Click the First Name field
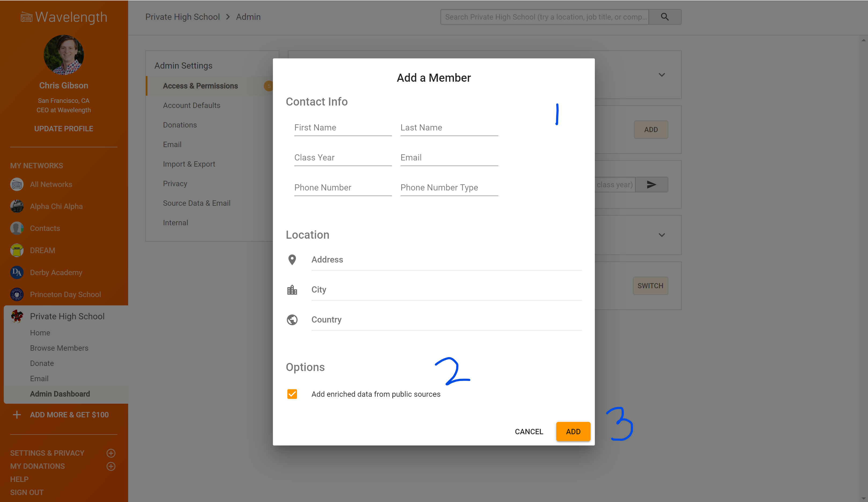 343,128
